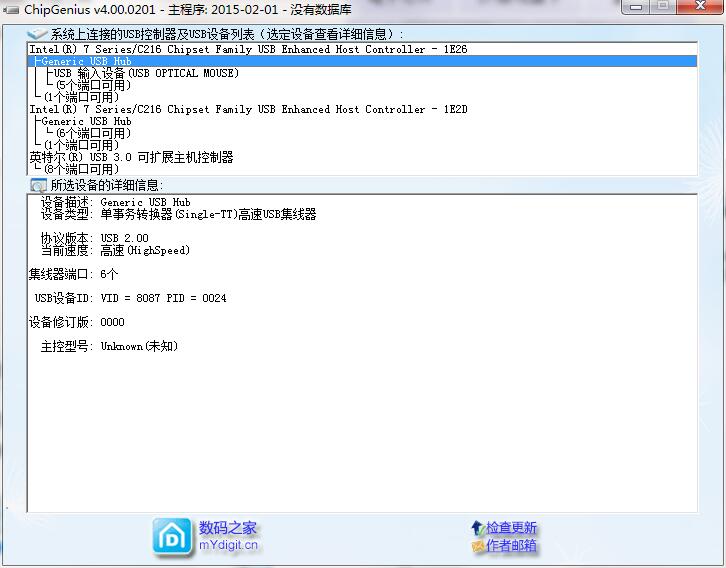The height and width of the screenshot is (568, 726).
Task: Select 英特尔(R) USB 3.0 可扩展主机控制器 row
Action: point(362,157)
